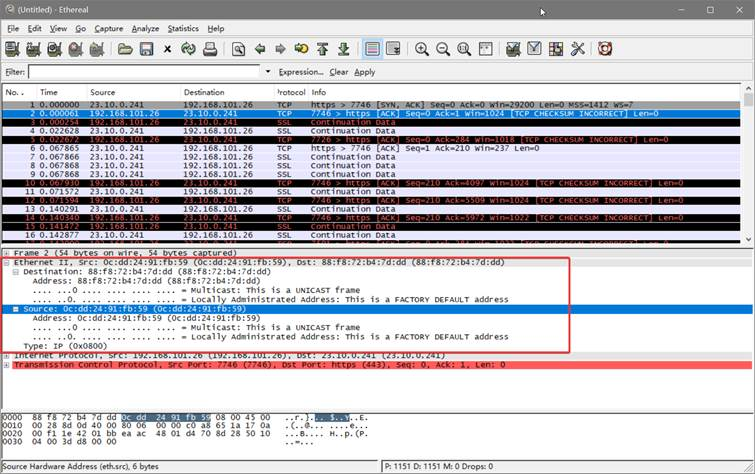This screenshot has width=755, height=474.
Task: Open the Go menu
Action: click(80, 28)
